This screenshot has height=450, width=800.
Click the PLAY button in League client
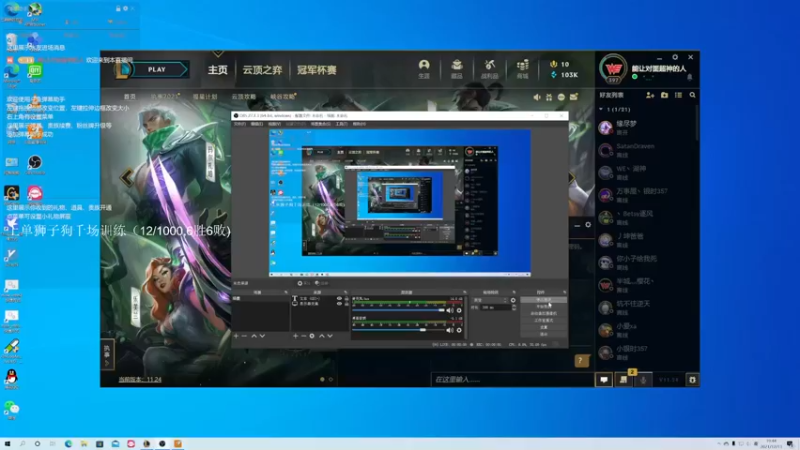coord(157,69)
